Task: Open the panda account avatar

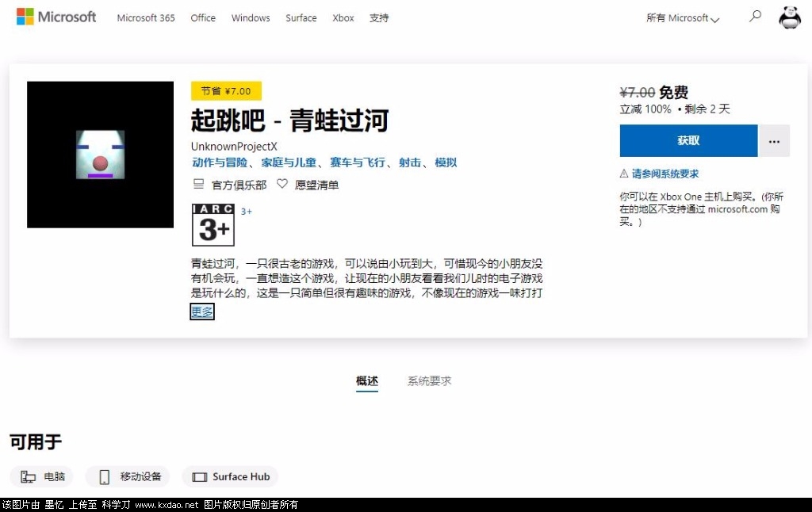Action: pyautogui.click(x=790, y=17)
